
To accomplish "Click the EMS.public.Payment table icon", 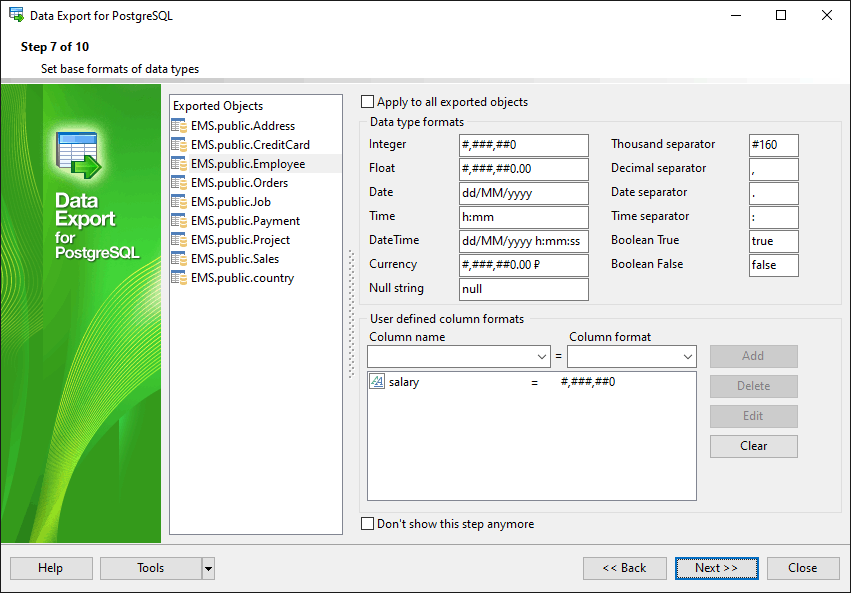I will pyautogui.click(x=179, y=221).
